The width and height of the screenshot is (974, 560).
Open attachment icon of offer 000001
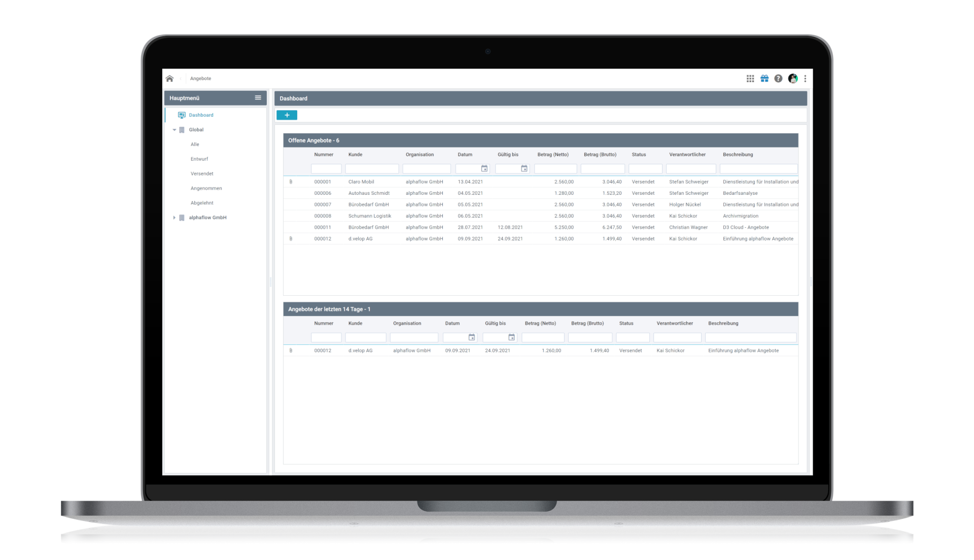click(291, 182)
